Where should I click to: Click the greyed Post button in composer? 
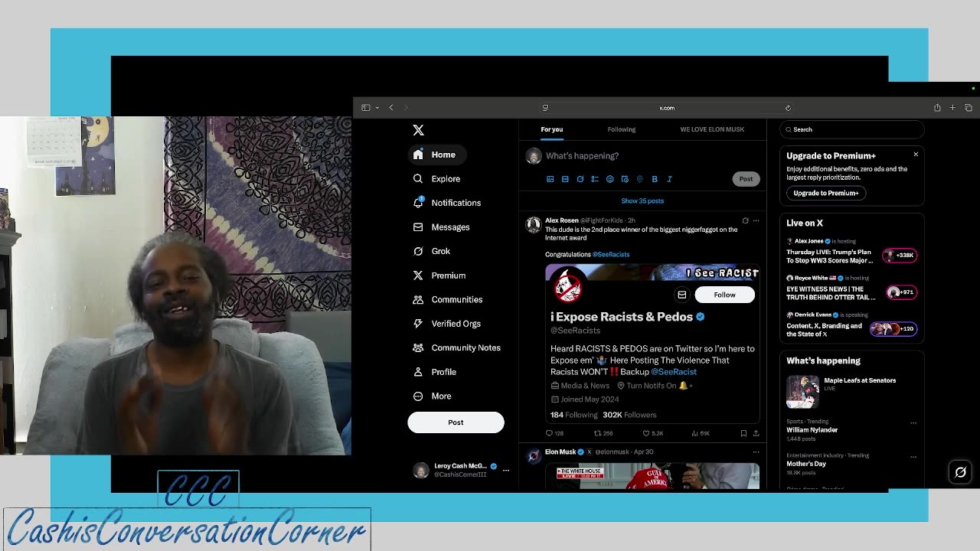746,179
